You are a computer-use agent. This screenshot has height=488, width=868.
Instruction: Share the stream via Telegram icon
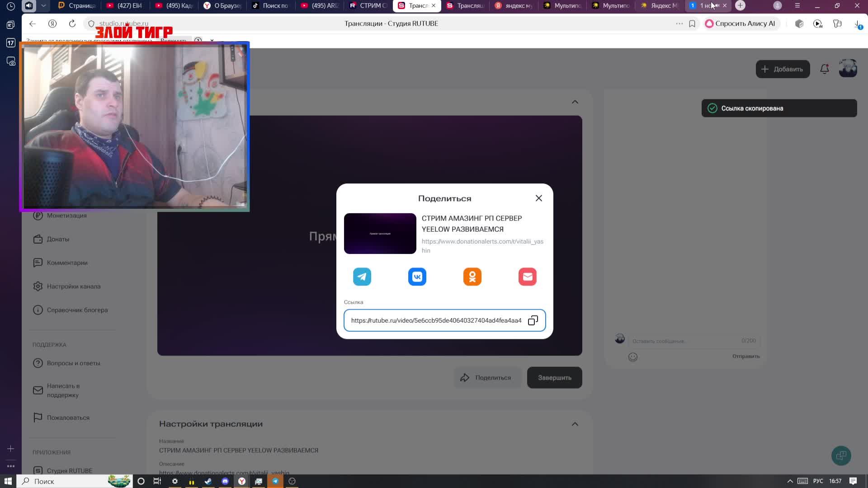click(x=362, y=277)
